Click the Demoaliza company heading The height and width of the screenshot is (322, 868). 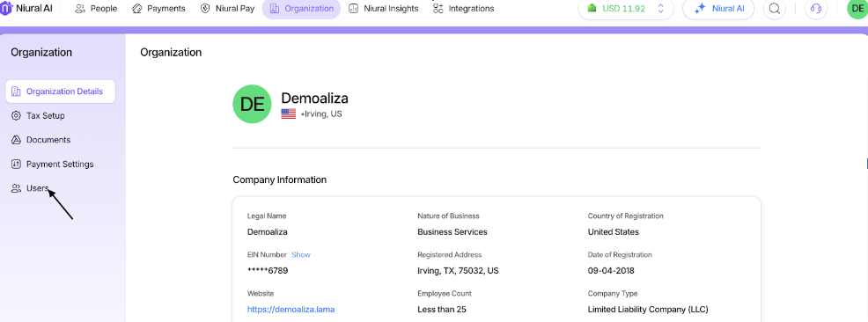[314, 99]
